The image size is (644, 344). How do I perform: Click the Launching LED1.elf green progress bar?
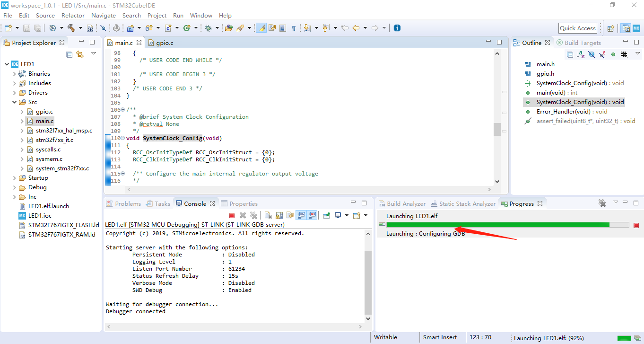tap(508, 225)
